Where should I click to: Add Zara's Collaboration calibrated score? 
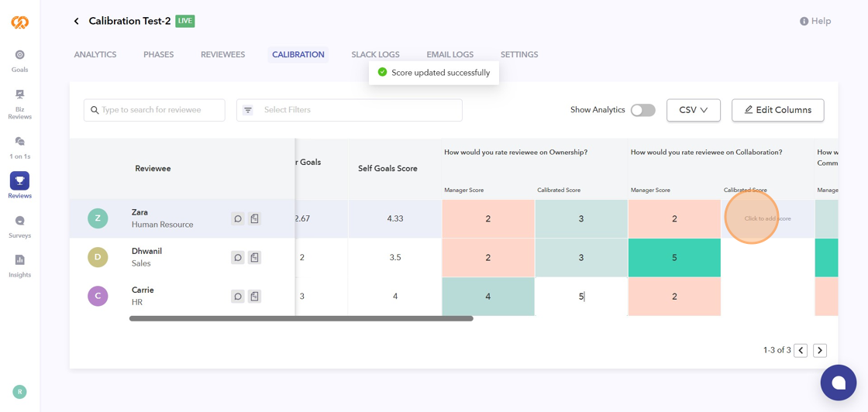pyautogui.click(x=767, y=218)
